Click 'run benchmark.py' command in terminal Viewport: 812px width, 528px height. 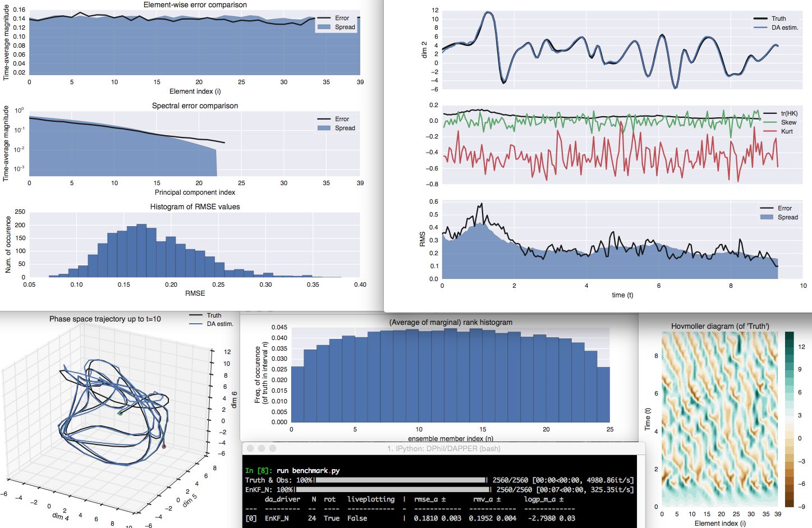[x=308, y=471]
